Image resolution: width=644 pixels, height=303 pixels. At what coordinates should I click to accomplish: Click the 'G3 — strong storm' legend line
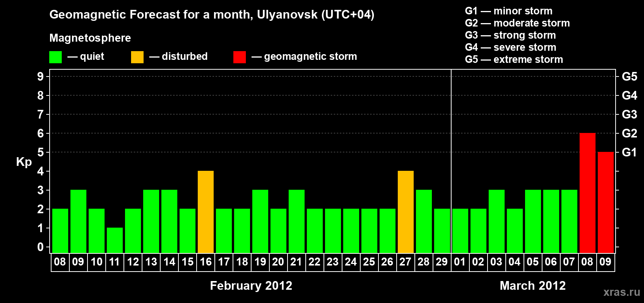click(510, 35)
